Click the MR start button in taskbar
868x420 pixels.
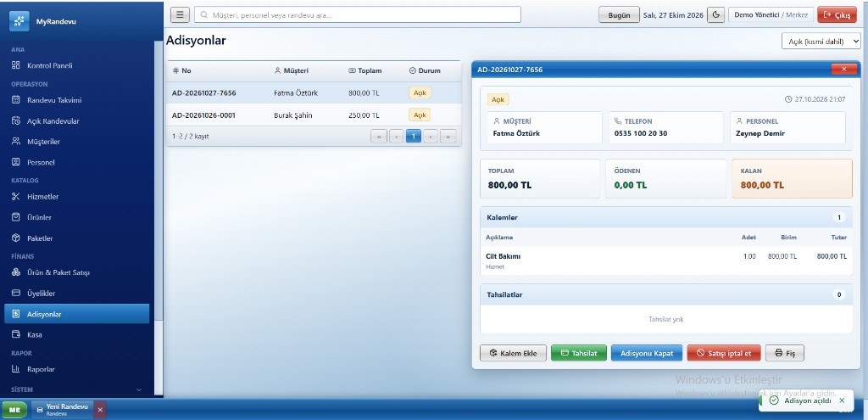click(14, 410)
